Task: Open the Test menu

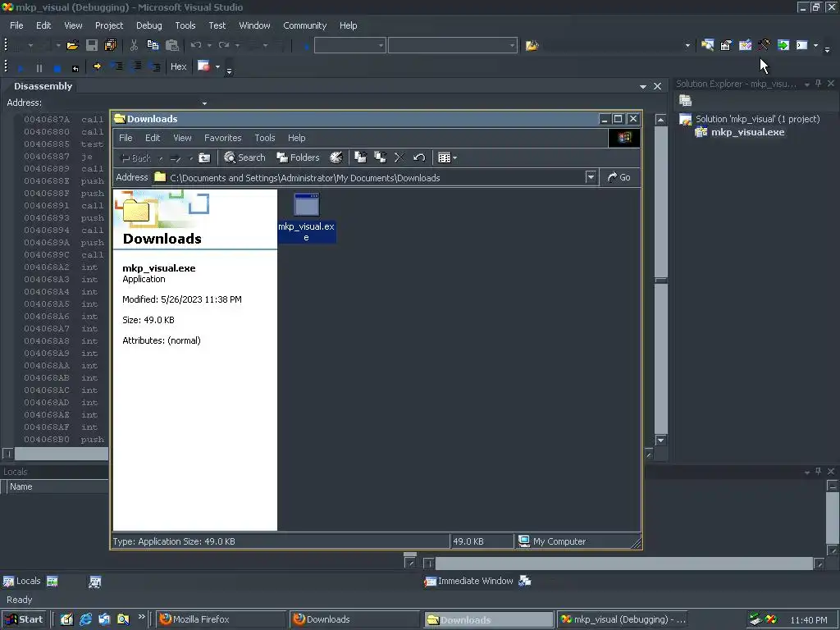Action: click(x=217, y=25)
